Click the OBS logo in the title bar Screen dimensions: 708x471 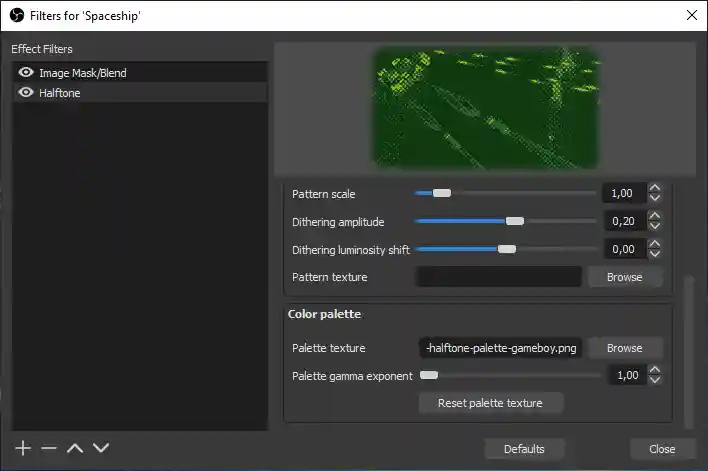coord(17,15)
